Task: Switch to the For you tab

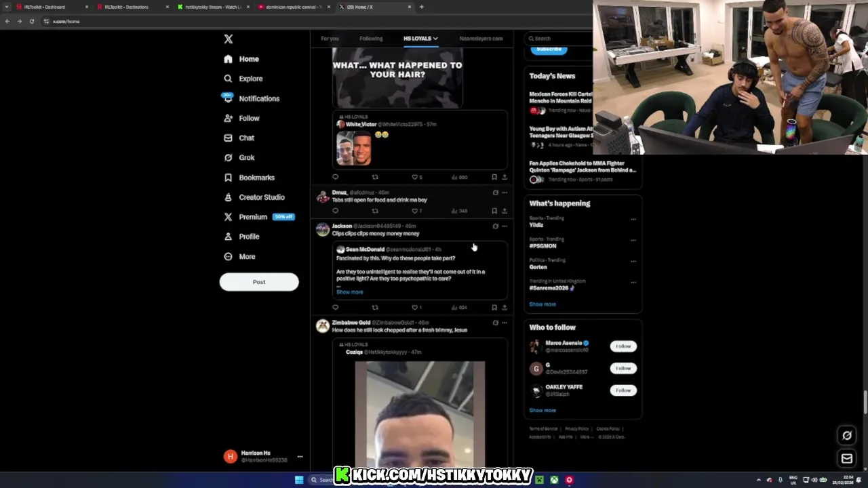Action: point(330,39)
